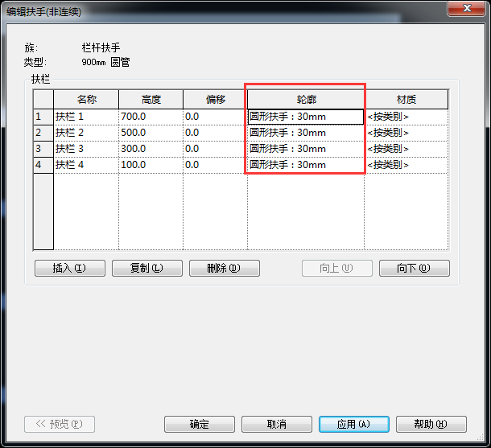The image size is (491, 448).
Task: Click the 材质 column header
Action: click(406, 100)
